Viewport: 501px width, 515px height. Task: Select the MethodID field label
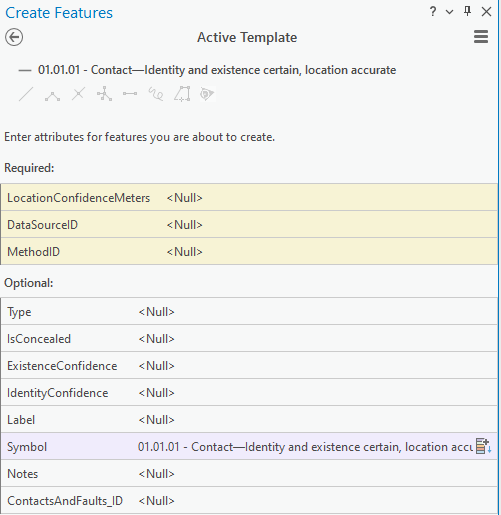pos(33,252)
